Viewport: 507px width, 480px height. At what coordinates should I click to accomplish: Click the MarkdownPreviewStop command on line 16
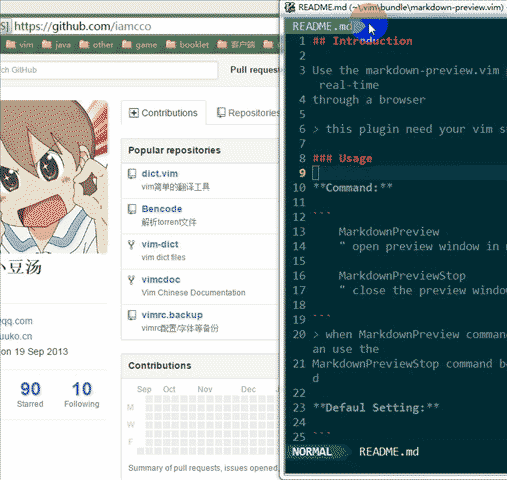[402, 276]
